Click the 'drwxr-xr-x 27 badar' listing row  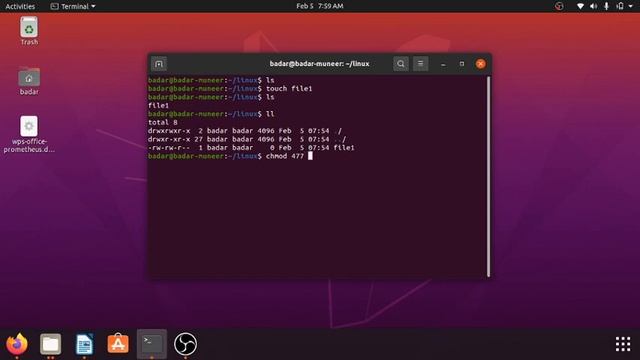(247, 139)
